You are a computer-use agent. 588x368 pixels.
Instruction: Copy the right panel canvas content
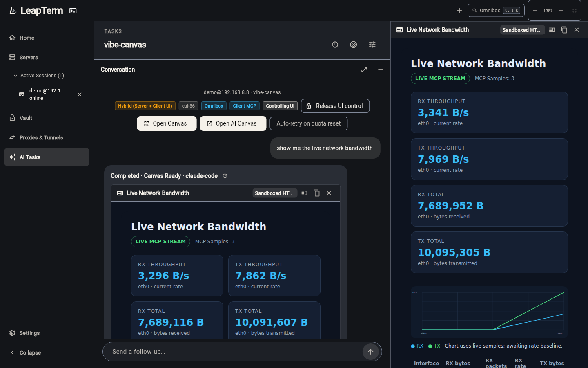tap(564, 30)
